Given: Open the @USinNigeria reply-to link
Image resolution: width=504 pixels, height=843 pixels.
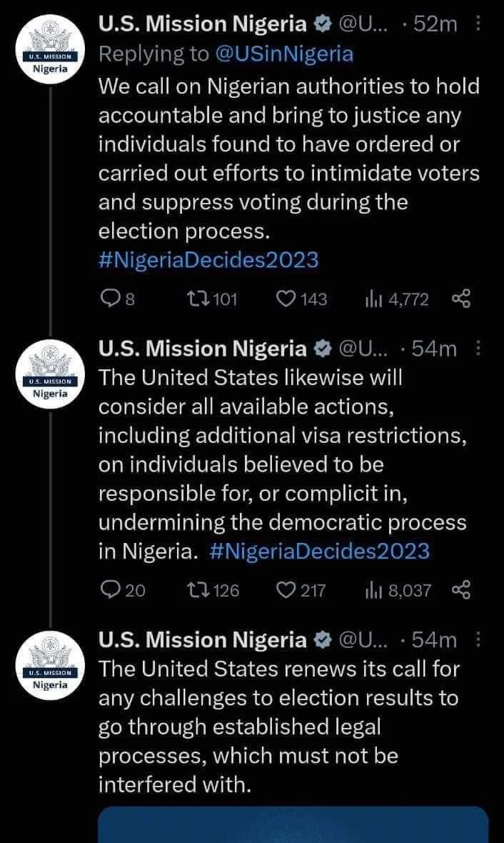Looking at the screenshot, I should (283, 54).
